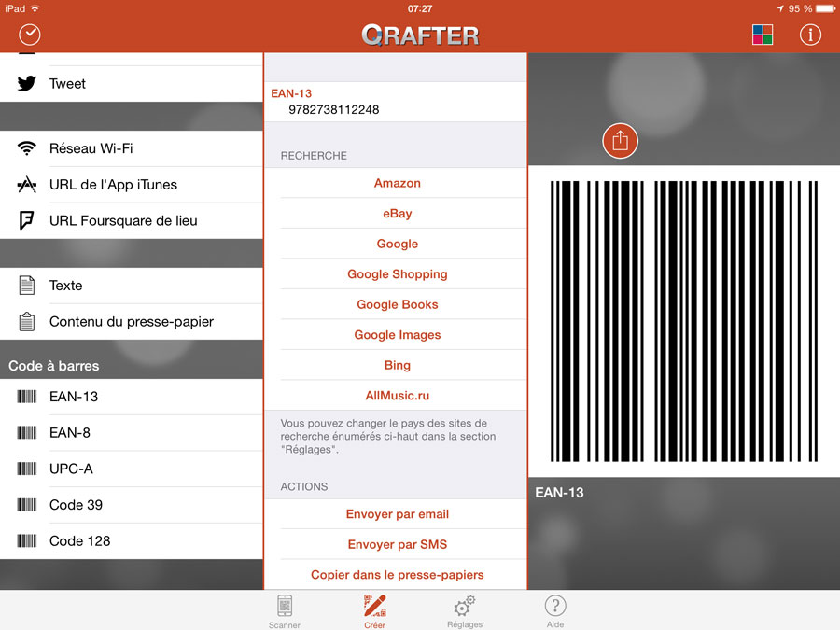The width and height of the screenshot is (840, 630).
Task: Select the Tweet list item
Action: pyautogui.click(x=132, y=84)
